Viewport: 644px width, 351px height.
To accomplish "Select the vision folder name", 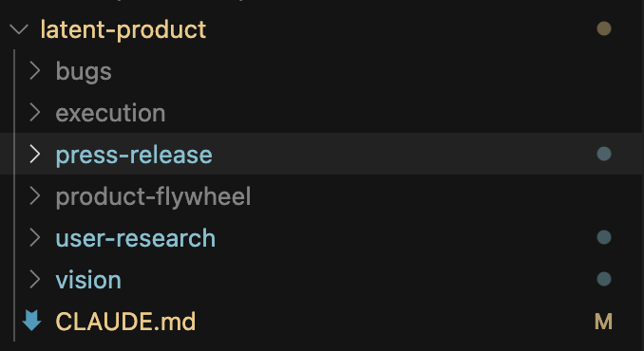I will coord(88,281).
